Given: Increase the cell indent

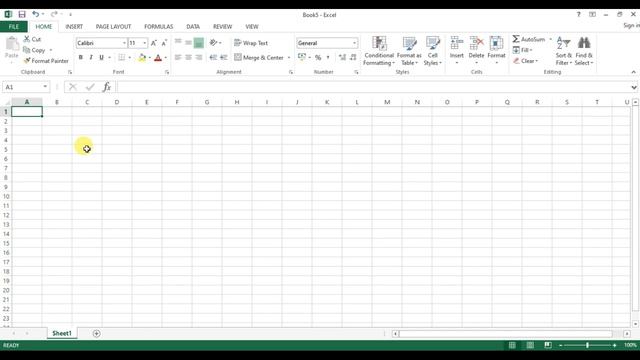Looking at the screenshot, I should pos(224,58).
